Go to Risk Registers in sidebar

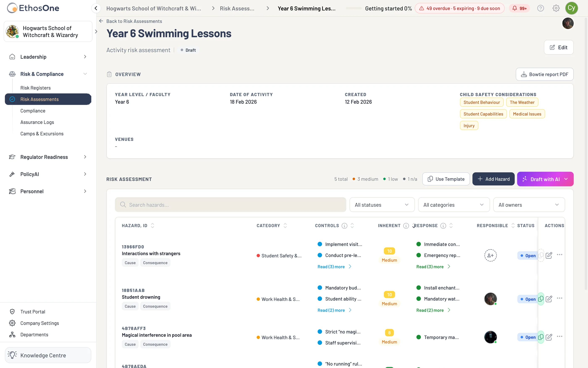click(x=35, y=88)
